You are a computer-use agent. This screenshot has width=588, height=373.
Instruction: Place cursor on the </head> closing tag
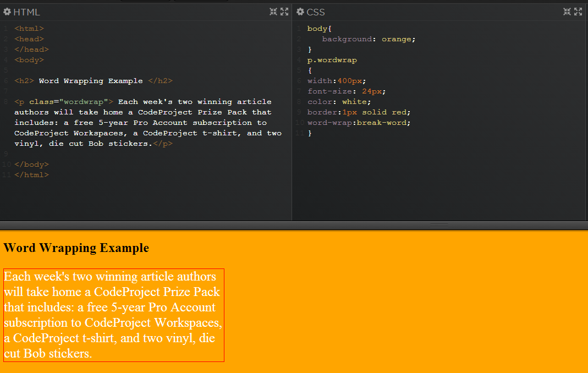click(x=31, y=50)
